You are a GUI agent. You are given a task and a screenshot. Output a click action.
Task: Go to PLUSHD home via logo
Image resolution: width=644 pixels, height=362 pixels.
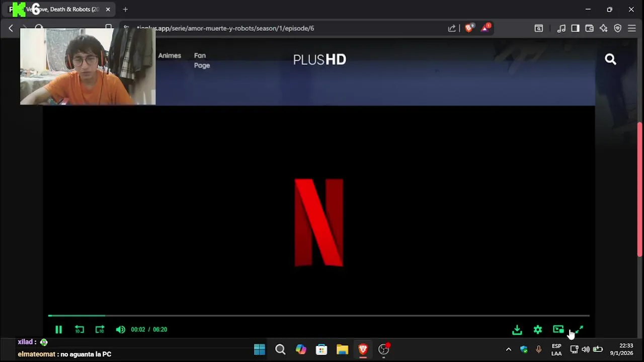[319, 59]
